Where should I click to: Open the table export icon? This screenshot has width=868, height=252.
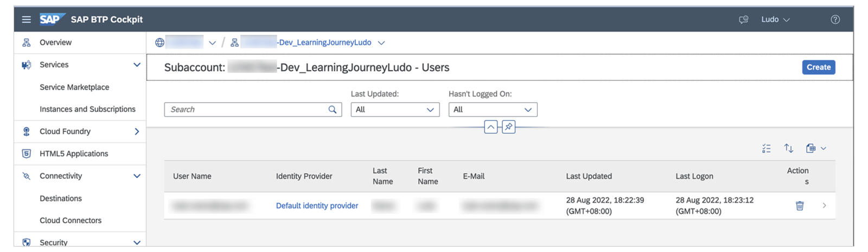tap(810, 148)
